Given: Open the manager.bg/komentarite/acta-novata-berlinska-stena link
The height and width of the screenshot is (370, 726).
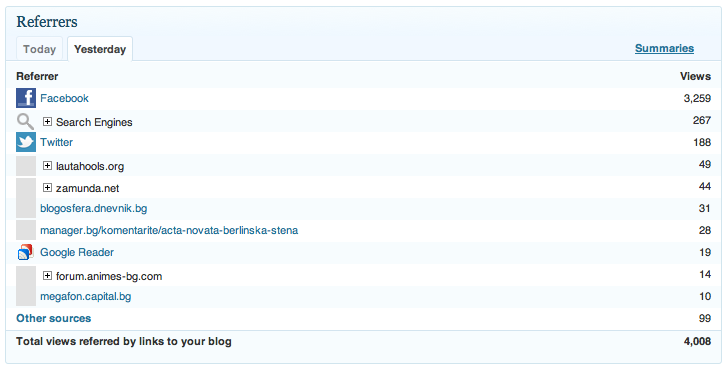Looking at the screenshot, I should [169, 230].
